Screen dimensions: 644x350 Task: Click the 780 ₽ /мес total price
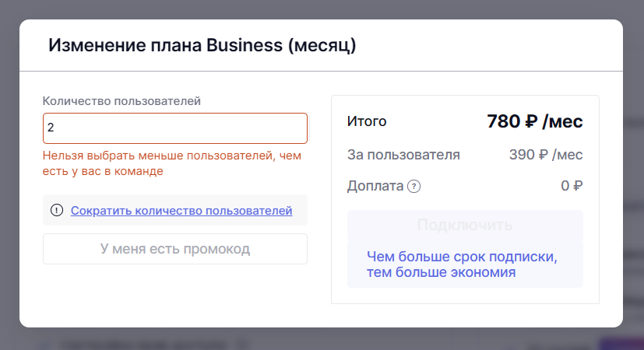click(534, 121)
